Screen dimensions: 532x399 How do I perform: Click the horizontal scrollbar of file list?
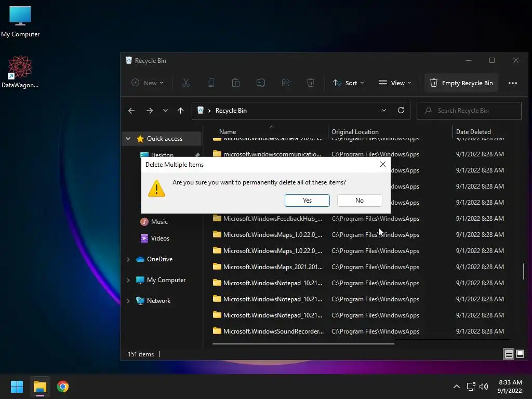tap(303, 344)
